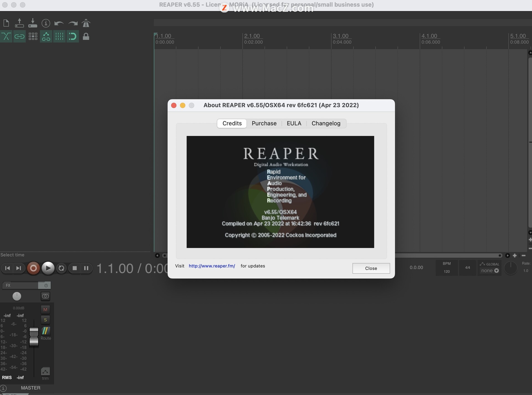Image resolution: width=532 pixels, height=395 pixels.
Task: Click master info icon beside MASTER
Action: [3, 388]
